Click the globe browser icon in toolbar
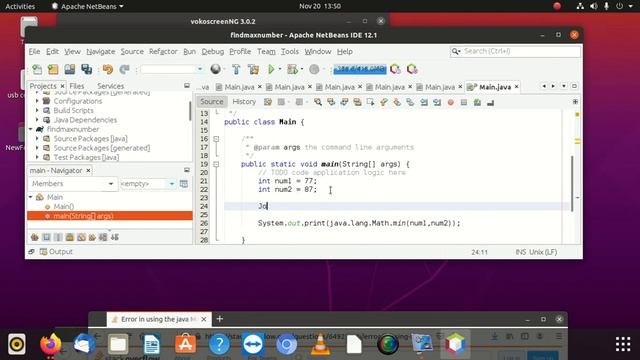This screenshot has width=640, height=360. (x=216, y=69)
